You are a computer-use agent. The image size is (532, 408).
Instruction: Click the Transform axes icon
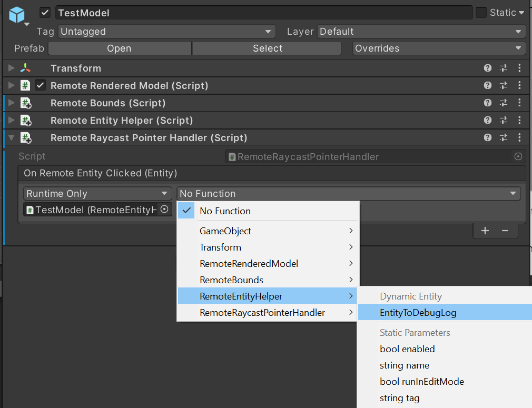coord(25,68)
